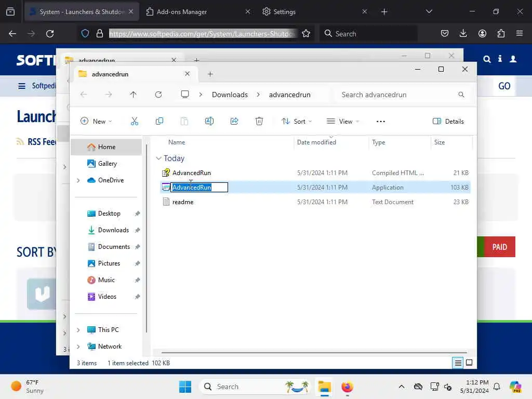Open the Windows Start menu
The image size is (532, 399).
[x=185, y=387]
